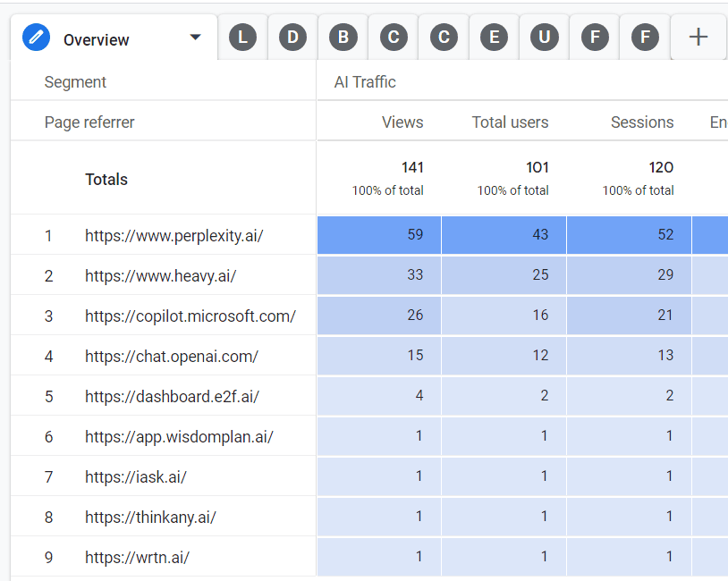
Task: Click chat.openai.com Total users cell 12
Action: (x=504, y=356)
